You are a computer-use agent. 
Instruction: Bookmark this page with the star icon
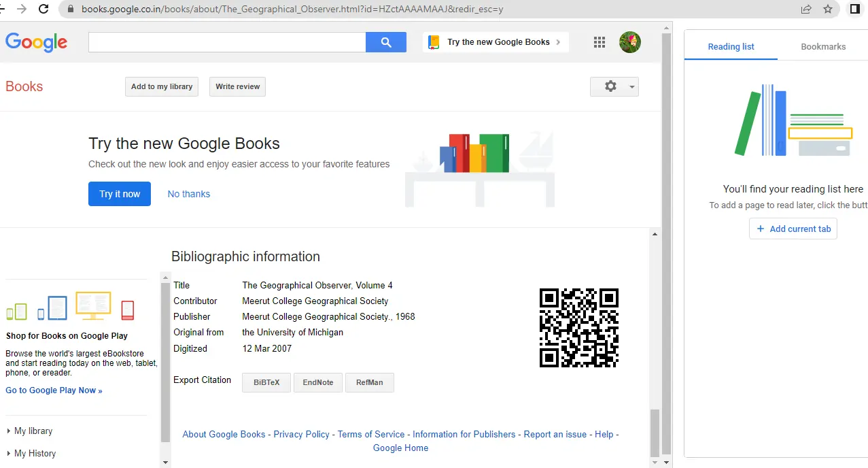[828, 10]
